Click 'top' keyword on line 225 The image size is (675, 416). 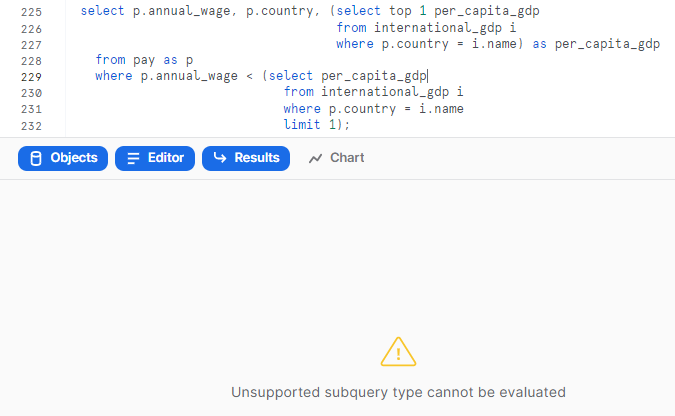400,11
